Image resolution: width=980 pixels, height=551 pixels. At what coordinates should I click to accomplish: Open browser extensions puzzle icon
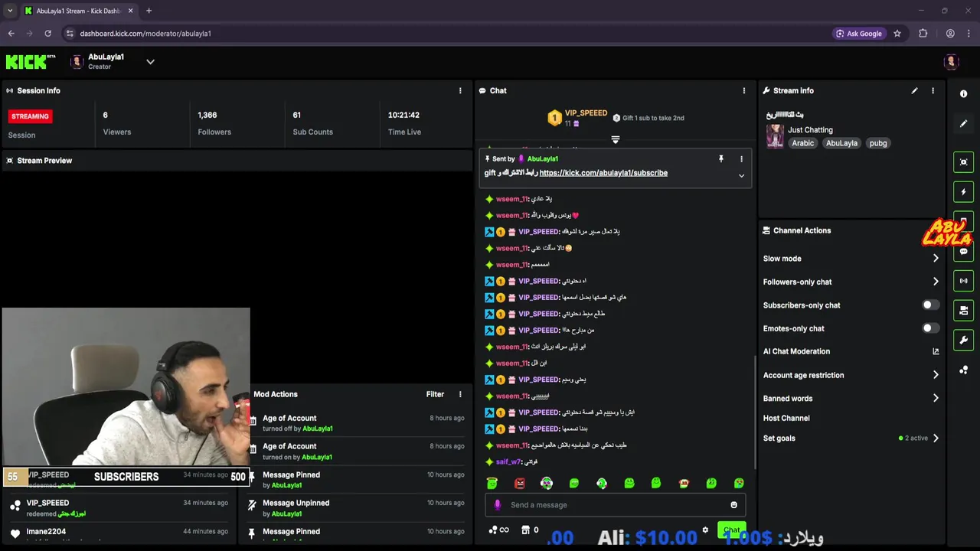pyautogui.click(x=923, y=34)
